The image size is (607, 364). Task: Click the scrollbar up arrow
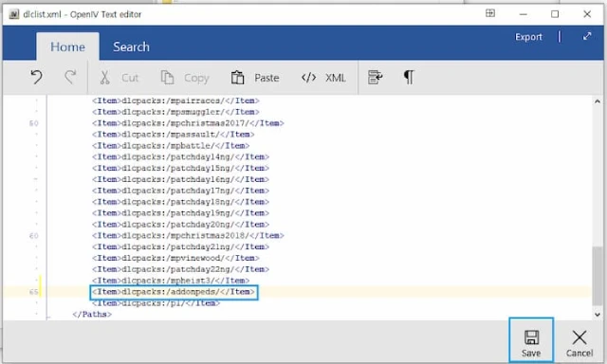598,101
